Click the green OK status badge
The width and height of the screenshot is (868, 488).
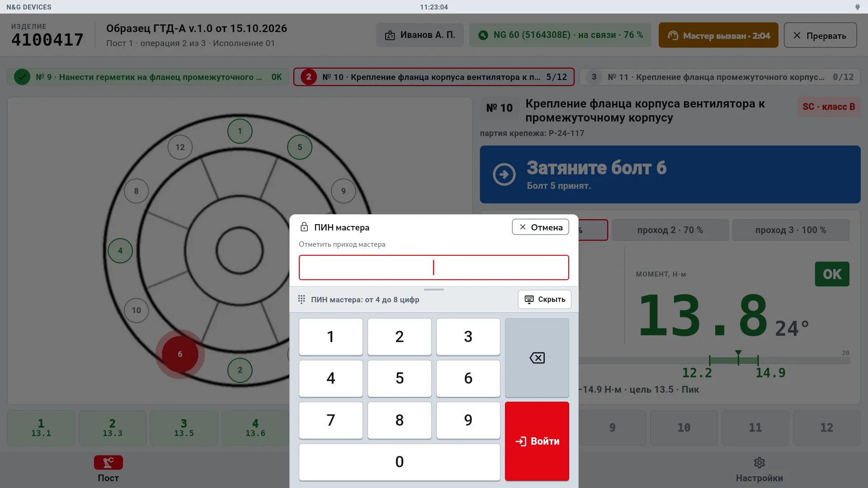coord(832,274)
